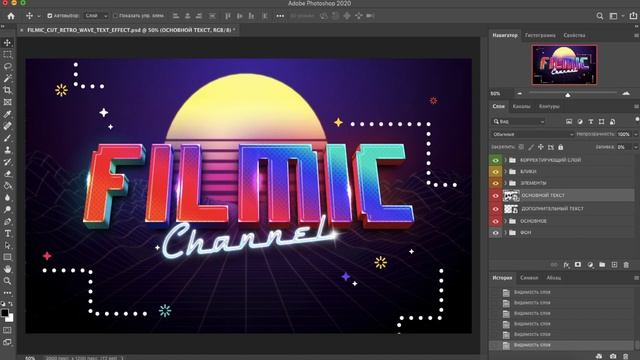Expand the ОСНОВНОЕ group arrow
The width and height of the screenshot is (640, 360).
coord(506,221)
